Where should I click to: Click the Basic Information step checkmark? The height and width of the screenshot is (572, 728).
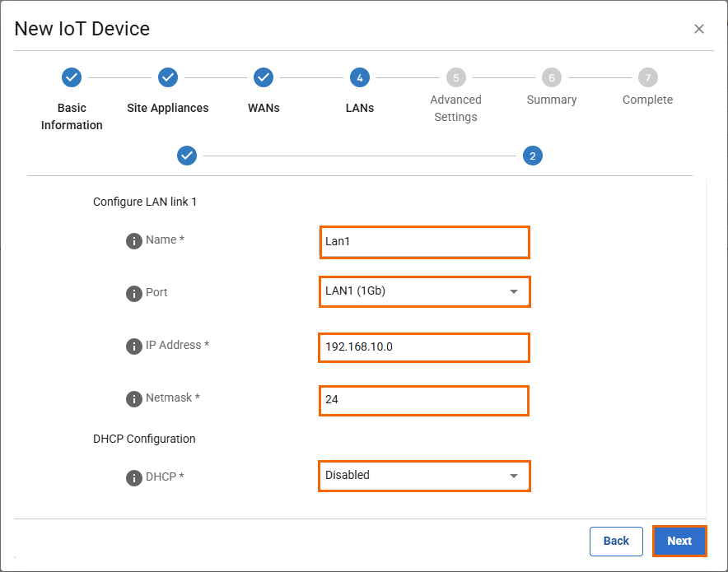click(72, 77)
